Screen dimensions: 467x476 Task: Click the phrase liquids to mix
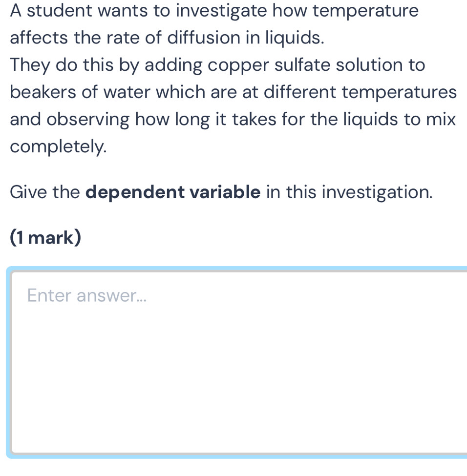click(401, 119)
